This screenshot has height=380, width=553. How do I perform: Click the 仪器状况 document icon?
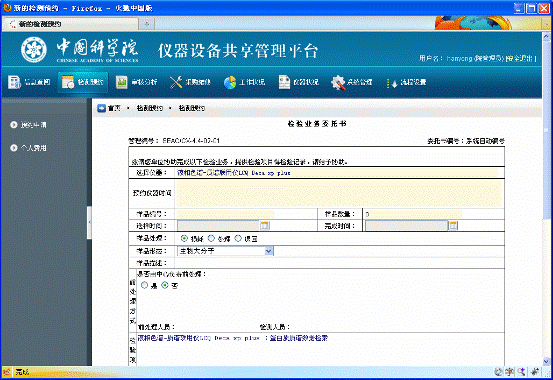coord(284,82)
